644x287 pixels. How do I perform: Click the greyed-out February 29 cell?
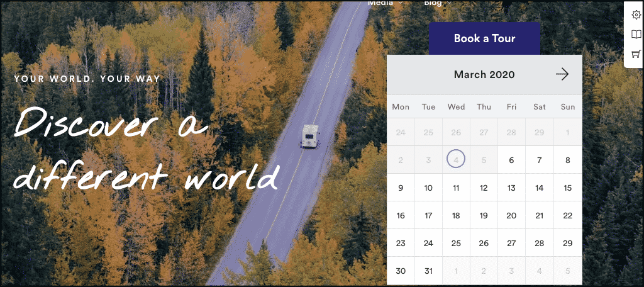coord(539,132)
